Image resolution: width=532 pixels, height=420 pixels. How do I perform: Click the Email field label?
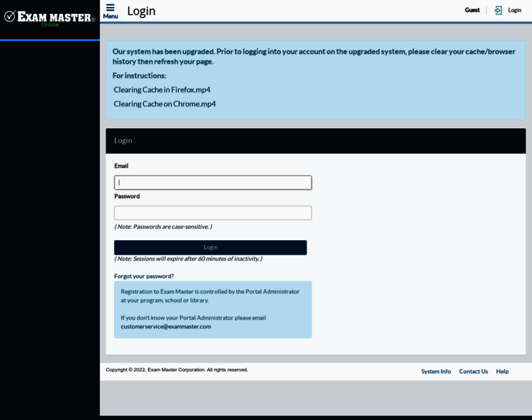tap(121, 166)
